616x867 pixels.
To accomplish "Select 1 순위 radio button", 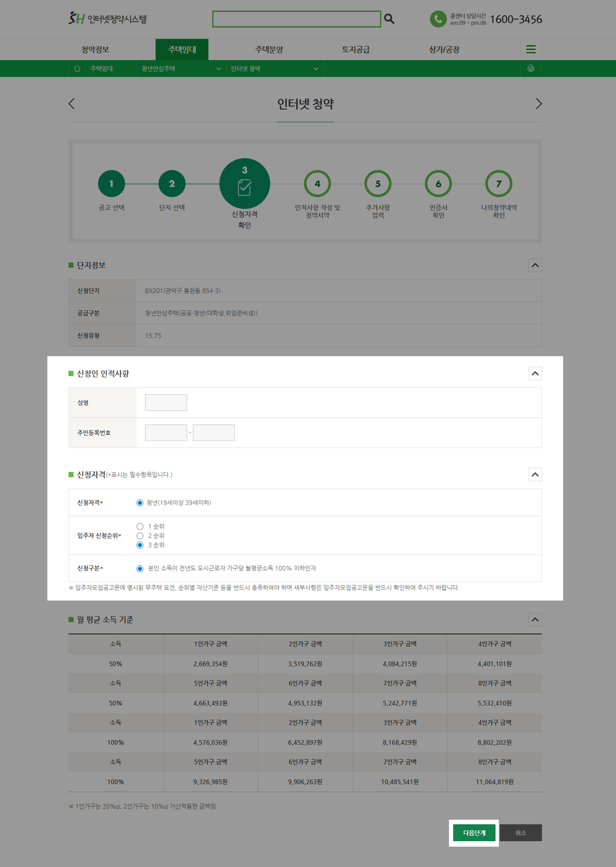I will (x=140, y=526).
